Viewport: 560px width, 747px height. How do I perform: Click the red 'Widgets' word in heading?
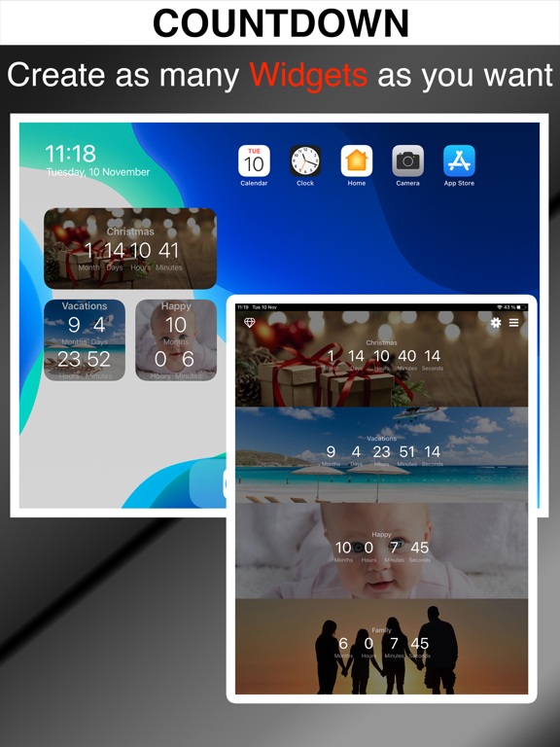[308, 75]
